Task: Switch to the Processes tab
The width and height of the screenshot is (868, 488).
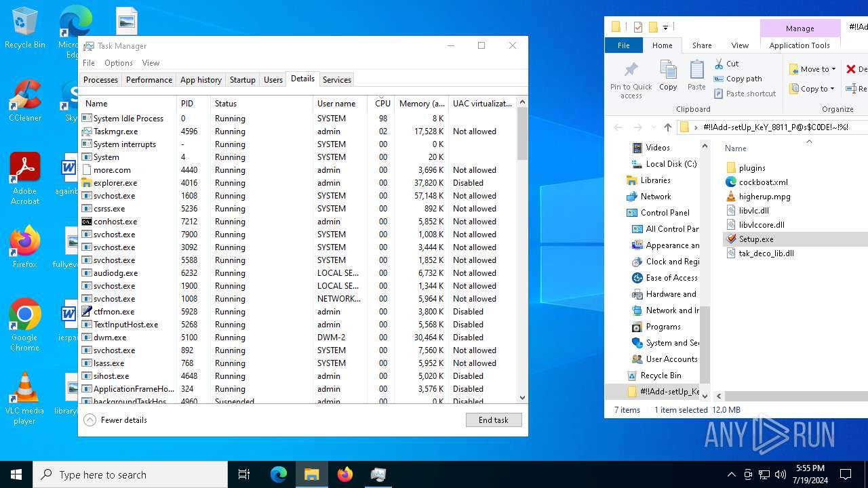Action: tap(100, 79)
